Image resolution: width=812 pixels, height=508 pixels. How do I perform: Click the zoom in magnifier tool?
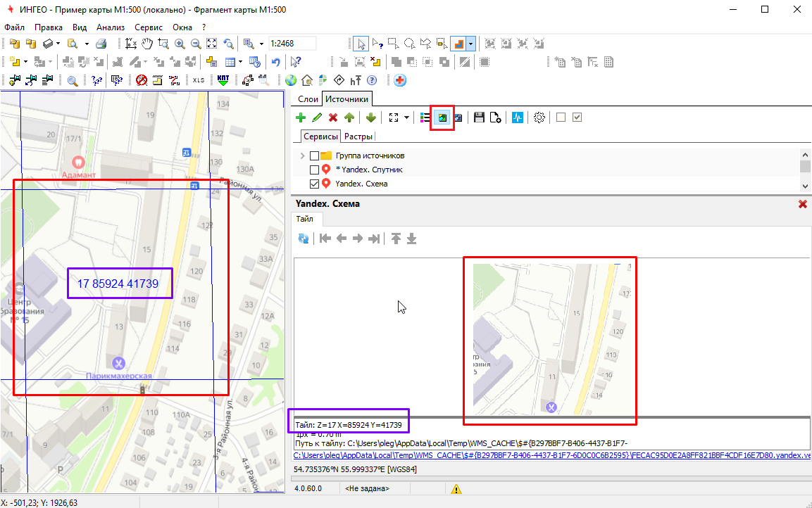180,44
